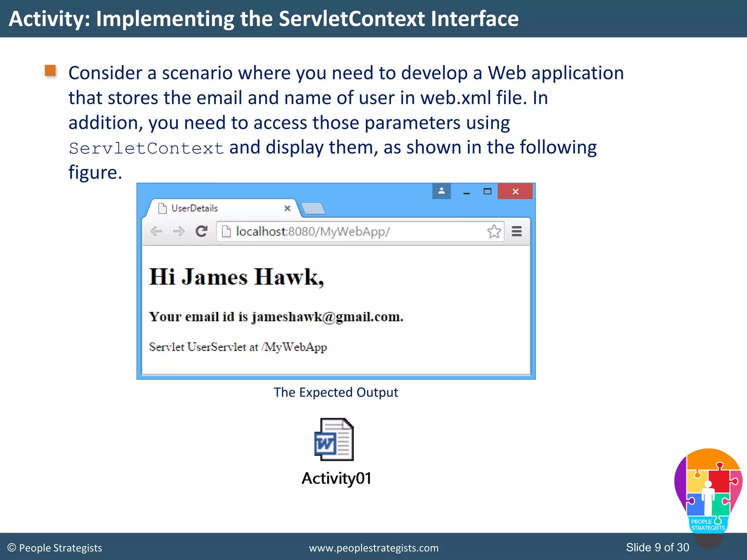Click the browser forward arrow
The image size is (747, 560).
pos(179,231)
